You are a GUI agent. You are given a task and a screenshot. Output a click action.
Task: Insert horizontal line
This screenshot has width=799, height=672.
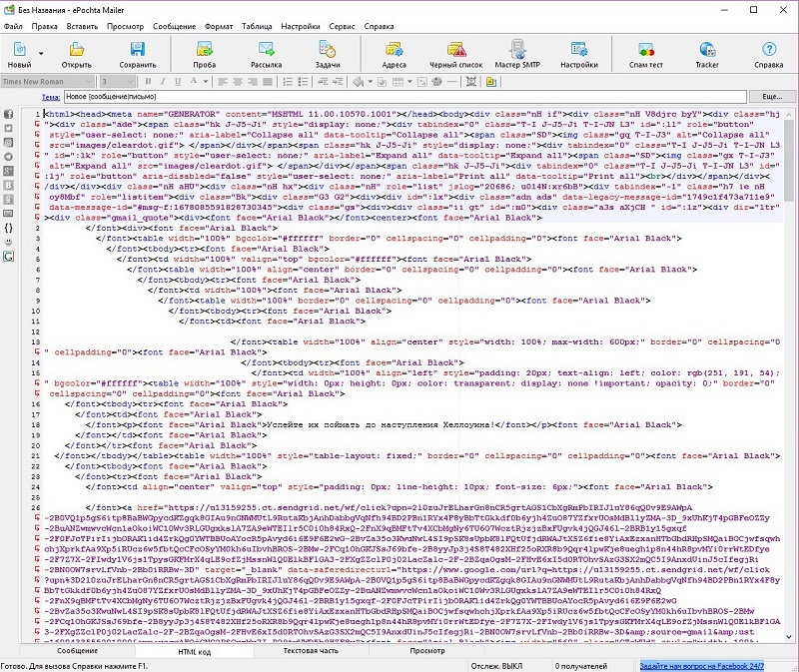pos(451,82)
